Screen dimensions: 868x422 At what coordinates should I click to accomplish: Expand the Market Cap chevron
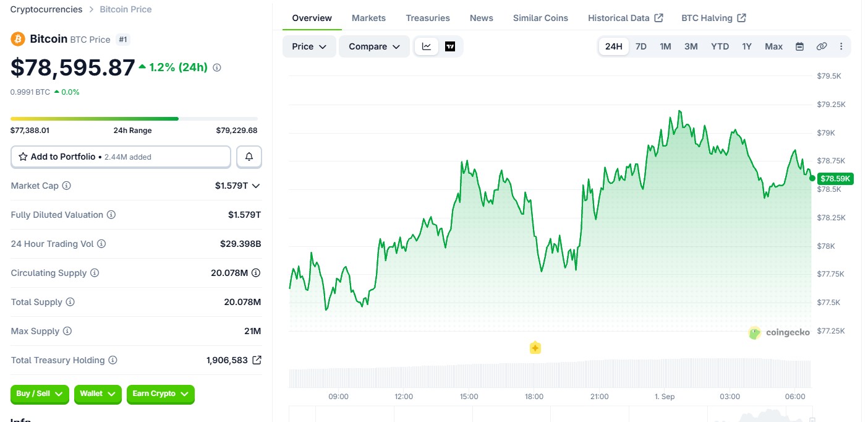click(x=256, y=186)
